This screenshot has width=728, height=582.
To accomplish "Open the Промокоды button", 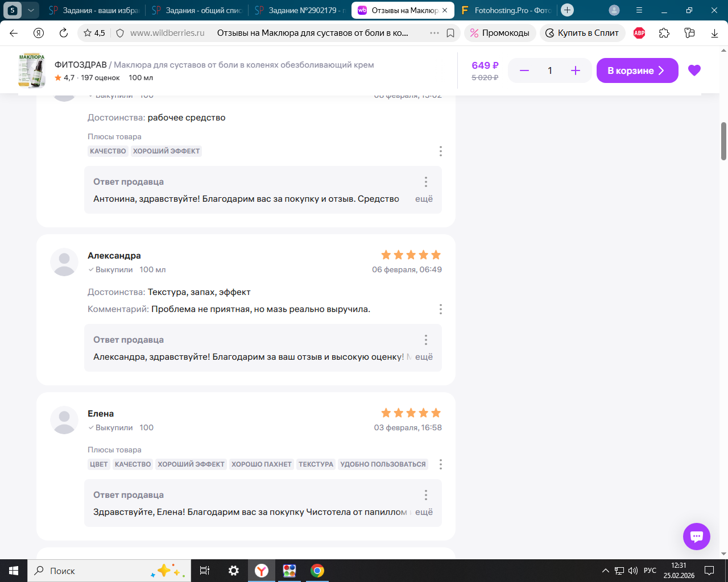I will tap(500, 33).
